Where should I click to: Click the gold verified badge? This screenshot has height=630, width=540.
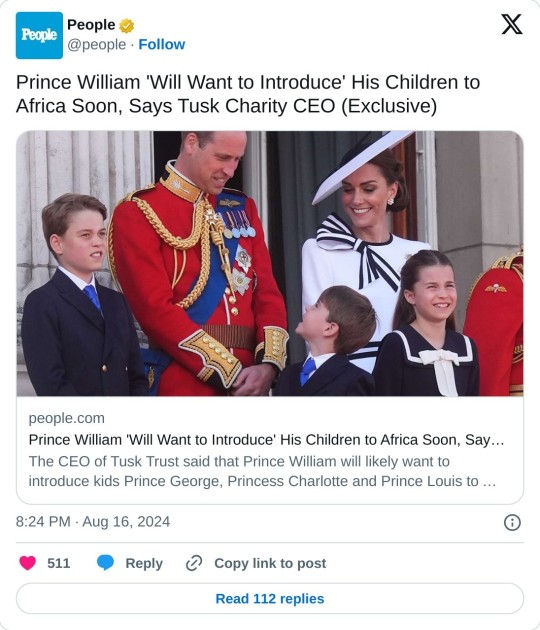coord(127,26)
